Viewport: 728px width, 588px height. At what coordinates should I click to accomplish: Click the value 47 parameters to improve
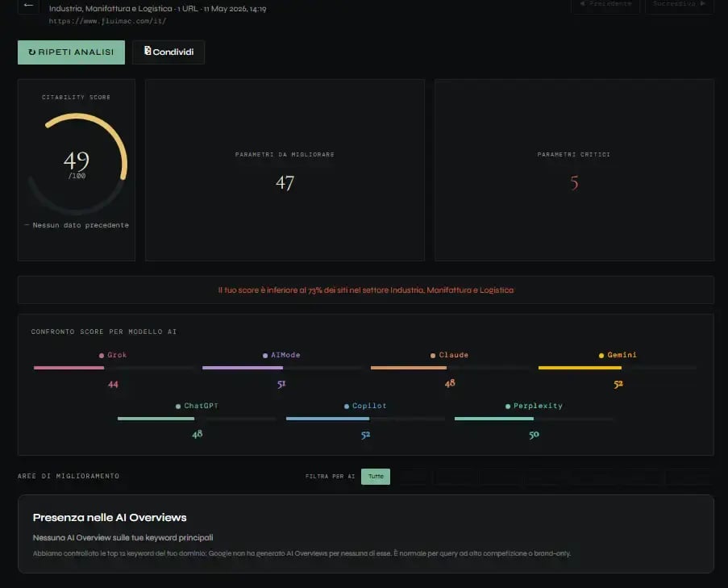tap(285, 182)
